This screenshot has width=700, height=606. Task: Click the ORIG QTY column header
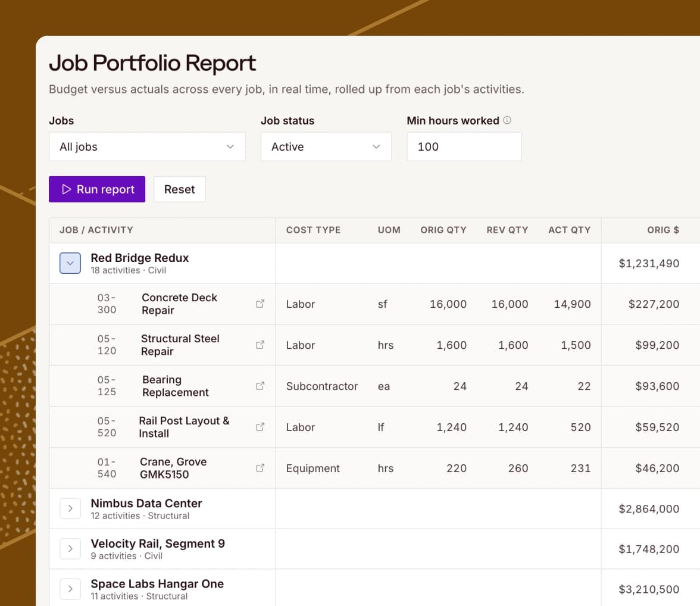pos(443,230)
